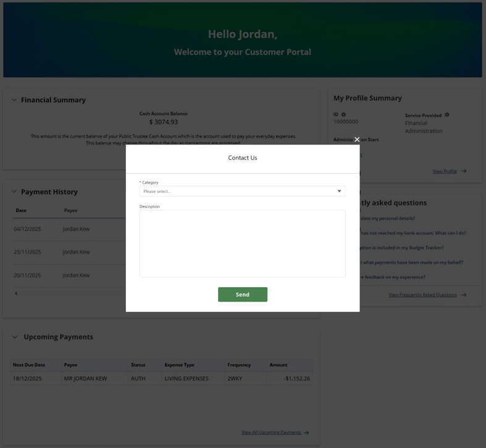Select the 04/12/2025 payment date
486x448 pixels.
(x=27, y=229)
